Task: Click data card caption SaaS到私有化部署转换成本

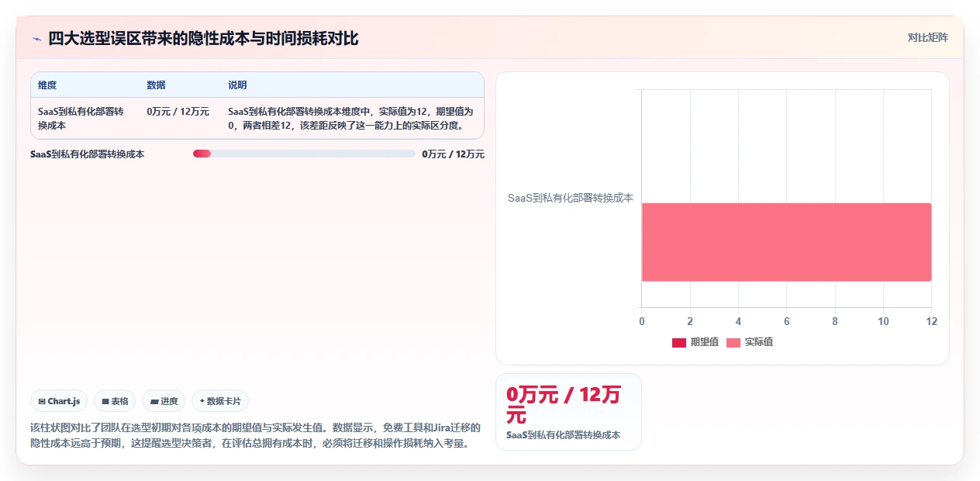Action: click(563, 435)
